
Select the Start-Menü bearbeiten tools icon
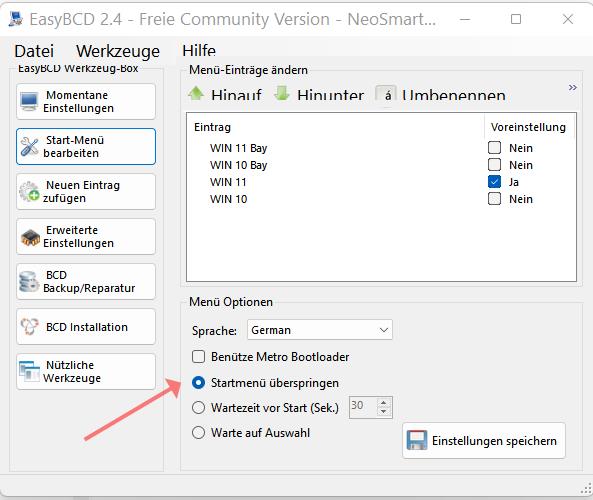[x=29, y=146]
